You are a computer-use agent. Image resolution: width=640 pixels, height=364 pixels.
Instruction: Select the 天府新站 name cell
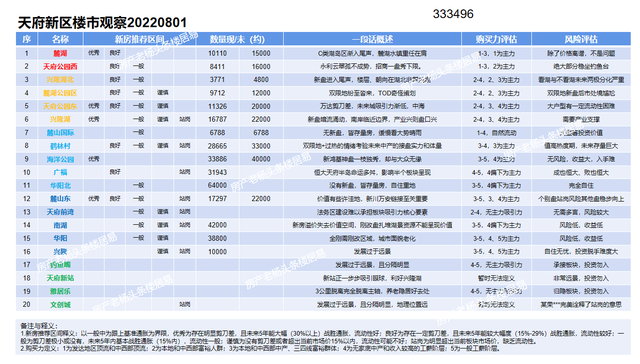[x=60, y=278]
